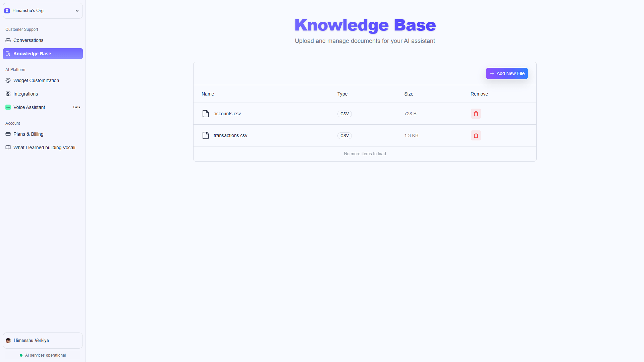Click the CSV badge in transactions.csv row

[344, 136]
